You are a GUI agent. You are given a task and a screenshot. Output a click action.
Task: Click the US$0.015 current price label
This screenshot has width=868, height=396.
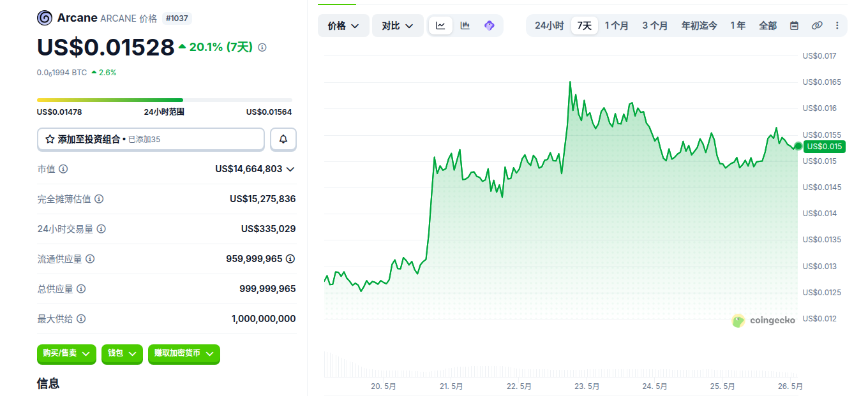(825, 147)
